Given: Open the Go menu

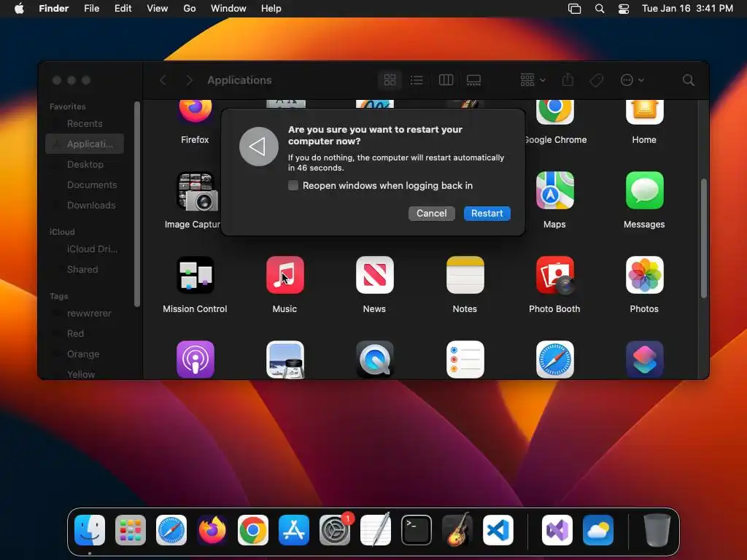Looking at the screenshot, I should coord(190,9).
